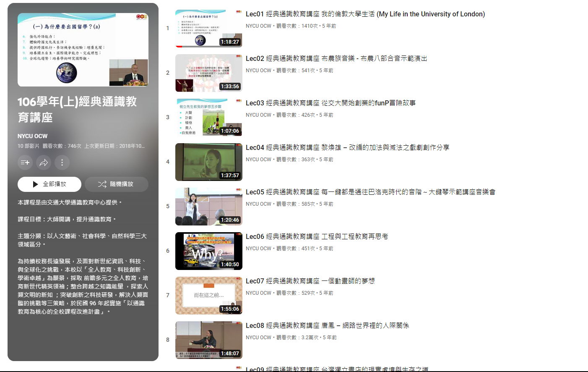Save playlist with the add-to-library icon

[x=25, y=162]
